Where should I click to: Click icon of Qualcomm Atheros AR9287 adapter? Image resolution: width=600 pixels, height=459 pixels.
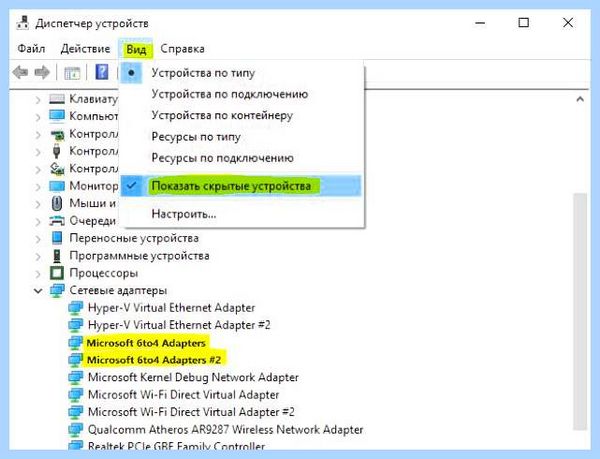[x=75, y=430]
